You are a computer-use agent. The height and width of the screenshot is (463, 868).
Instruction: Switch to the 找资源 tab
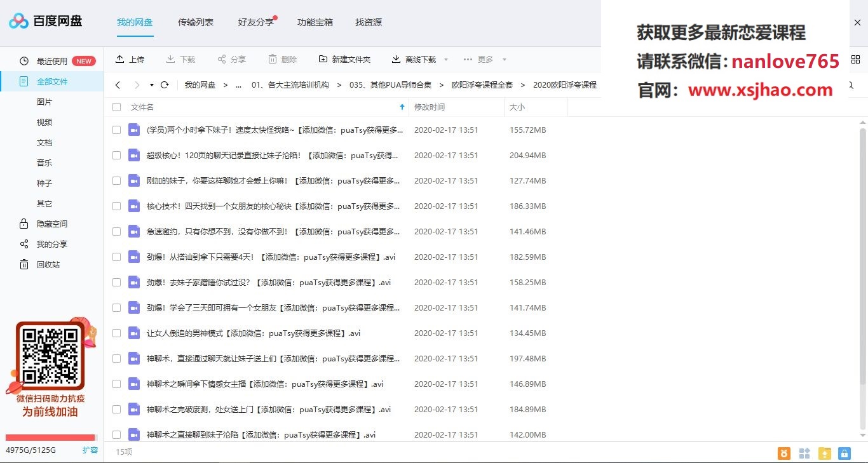click(x=369, y=22)
